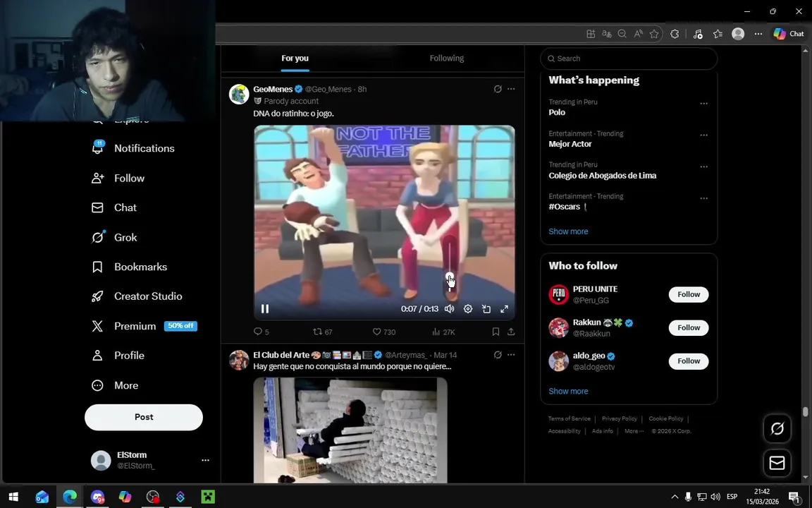Image resolution: width=812 pixels, height=508 pixels.
Task: Show hidden system tray icons
Action: 675,497
